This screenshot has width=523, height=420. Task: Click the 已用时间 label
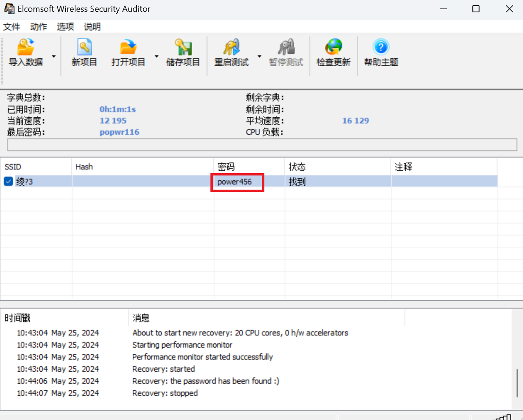pyautogui.click(x=26, y=109)
